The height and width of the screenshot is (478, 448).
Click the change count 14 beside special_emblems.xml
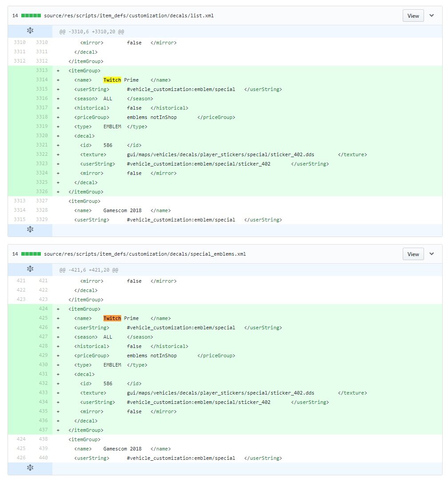[15, 254]
